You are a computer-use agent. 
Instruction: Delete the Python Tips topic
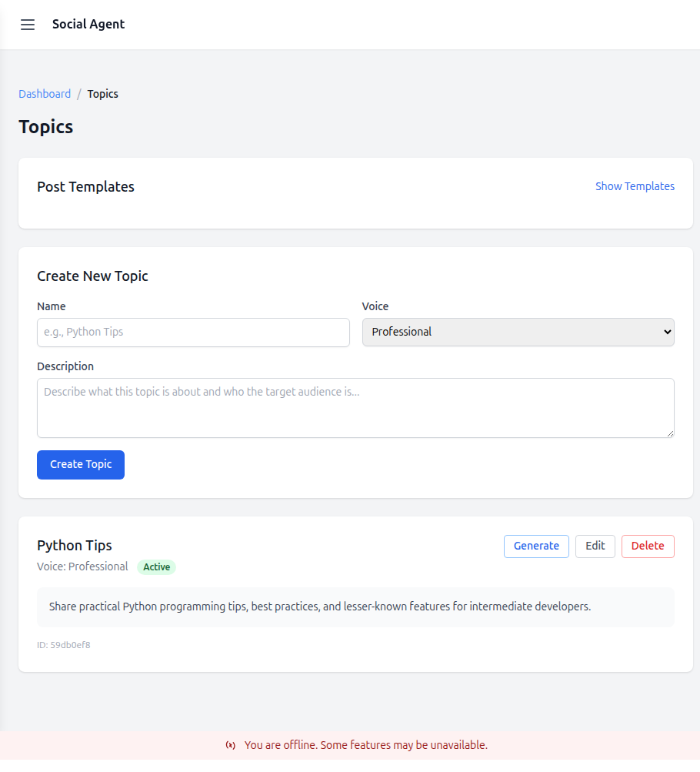pyautogui.click(x=648, y=546)
